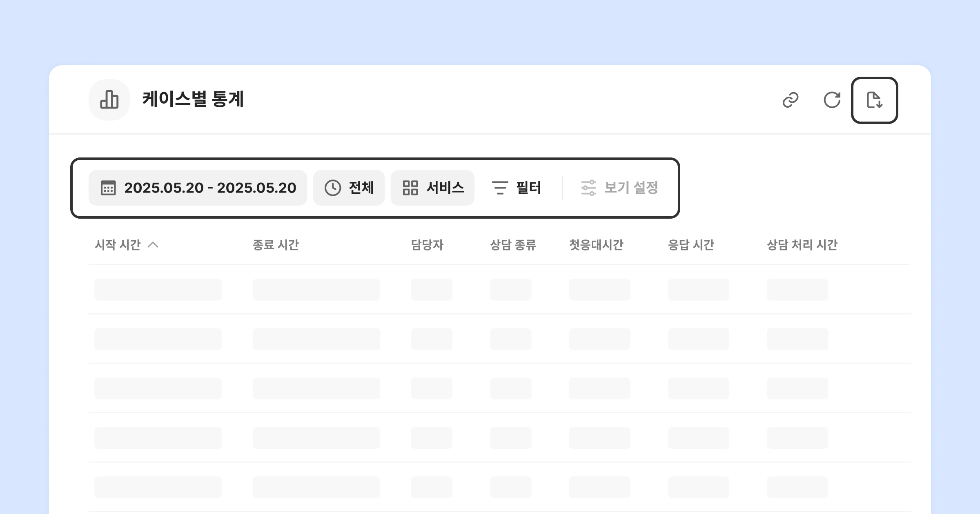The height and width of the screenshot is (514, 980).
Task: Sort by 첫응대시간 column header
Action: pos(596,245)
